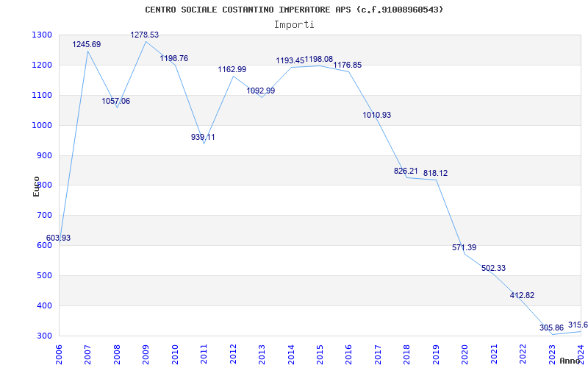This screenshot has height=368, width=588.
Task: Select the 2011 year axis label
Action: pyautogui.click(x=204, y=354)
